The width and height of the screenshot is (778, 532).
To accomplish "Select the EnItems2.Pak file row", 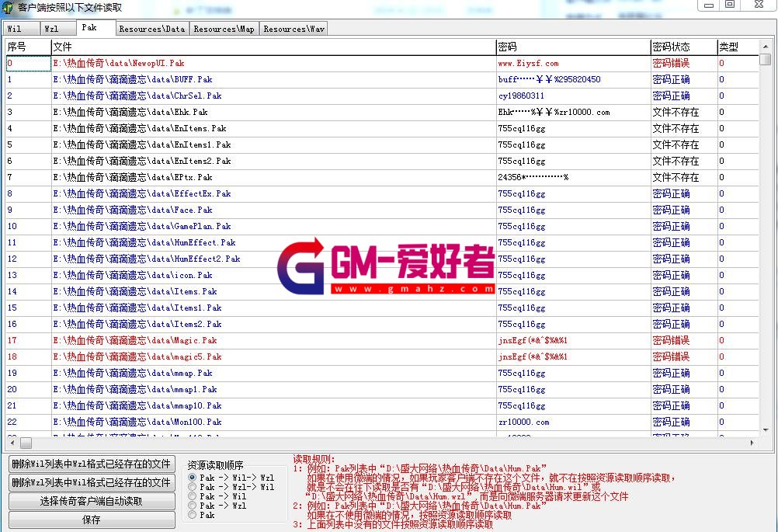I will [x=381, y=162].
